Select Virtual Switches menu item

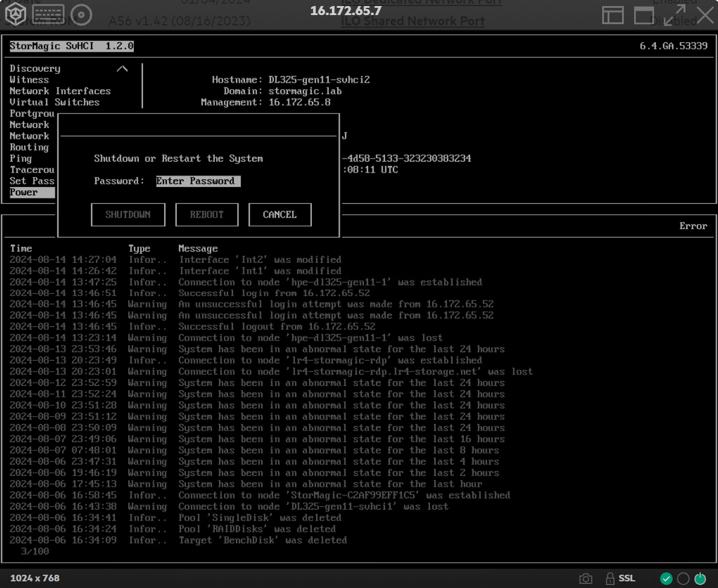point(54,102)
